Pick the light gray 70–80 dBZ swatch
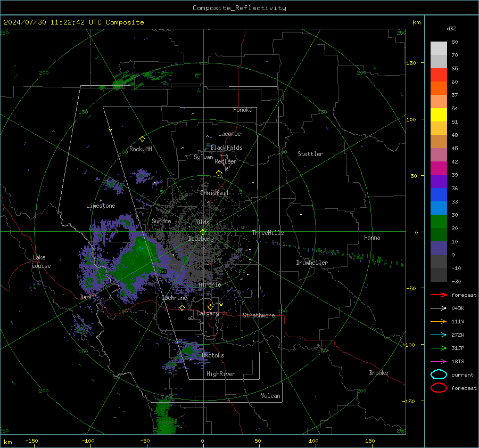This screenshot has width=479, height=448. [439, 48]
